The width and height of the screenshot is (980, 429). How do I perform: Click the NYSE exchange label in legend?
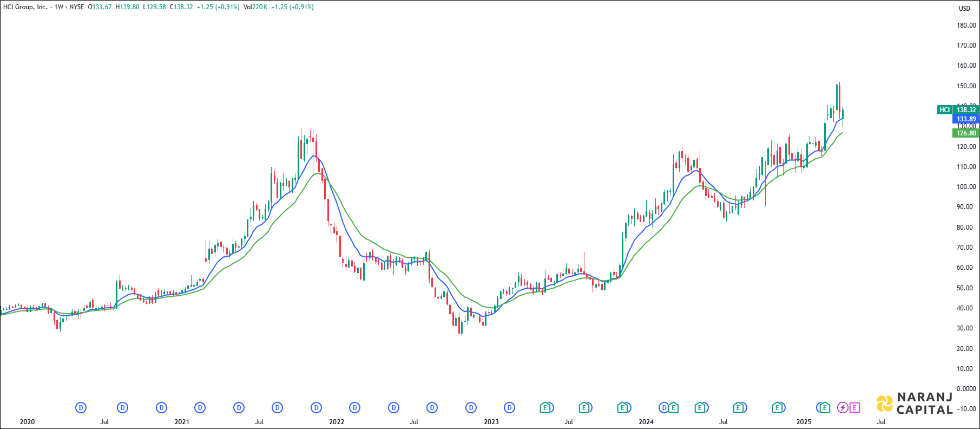[76, 7]
